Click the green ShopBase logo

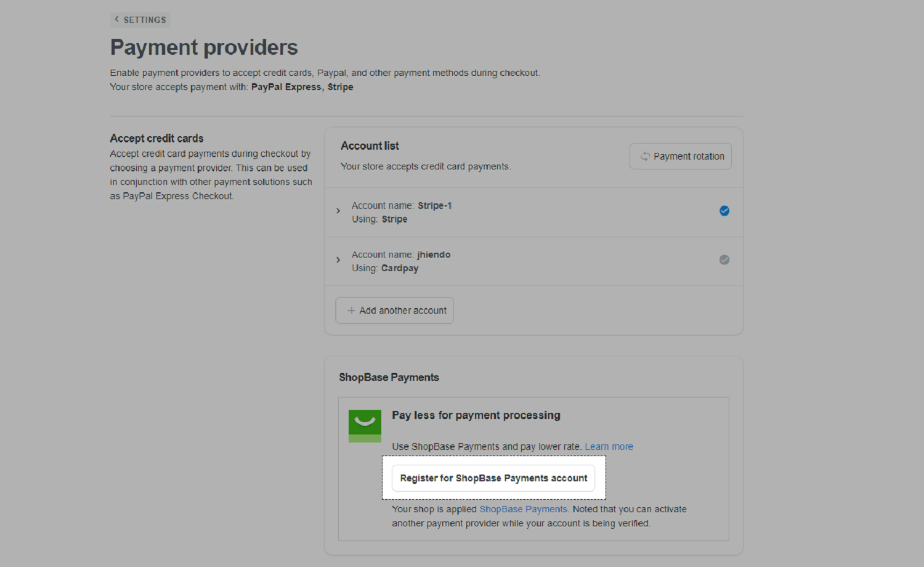point(365,426)
